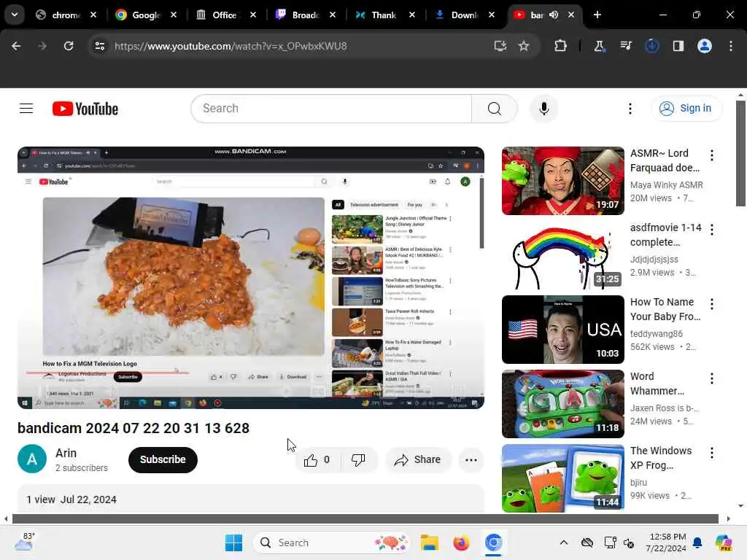Open Arin channel avatar

[x=32, y=459]
